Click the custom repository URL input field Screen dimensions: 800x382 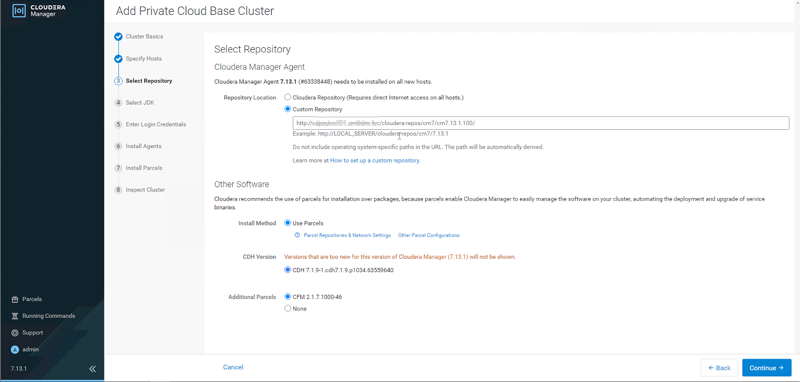coord(541,123)
